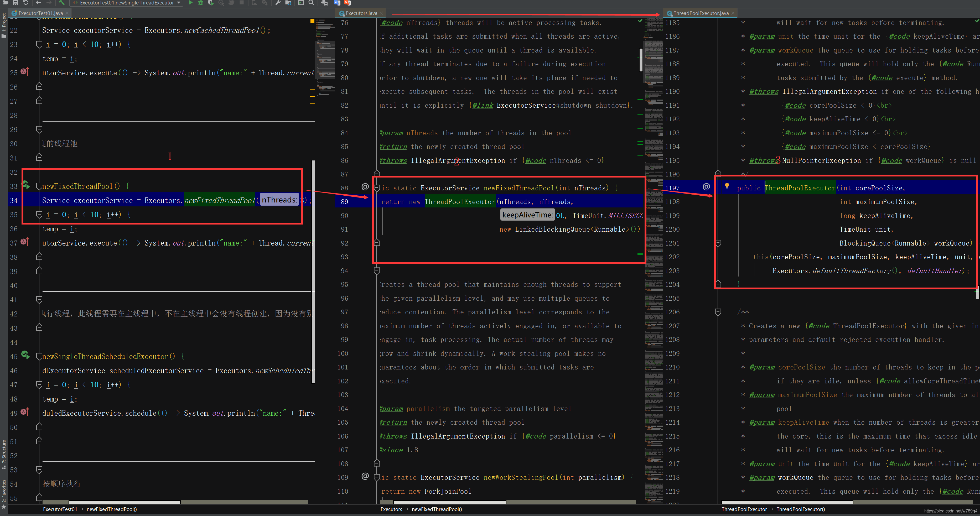The width and height of the screenshot is (980, 516).
Task: Collapse the for-loop fold at line 35
Action: coord(39,215)
